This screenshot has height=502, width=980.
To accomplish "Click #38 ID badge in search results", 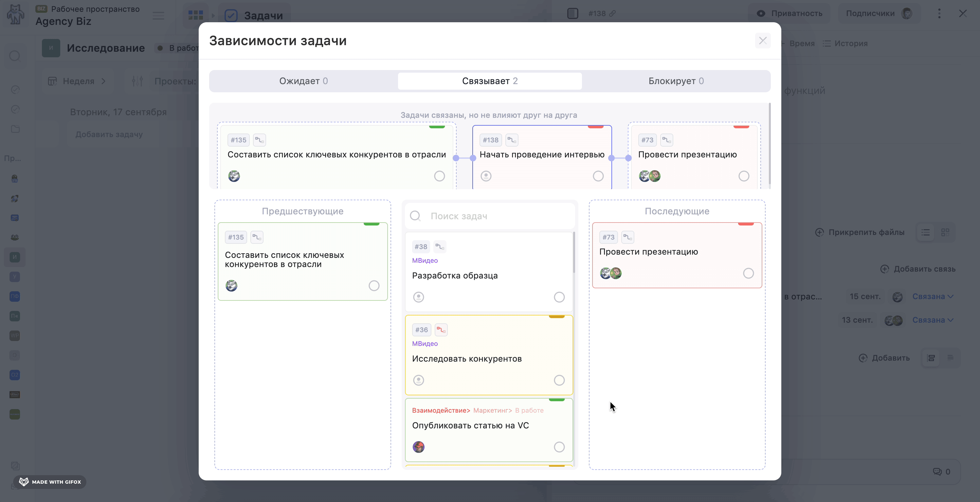I will [421, 247].
